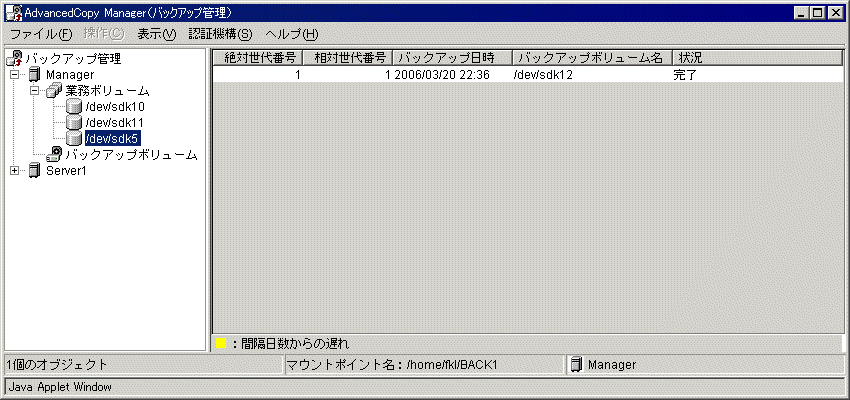This screenshot has width=850, height=400.
Task: Open the ファイル(F) menu
Action: [x=41, y=34]
